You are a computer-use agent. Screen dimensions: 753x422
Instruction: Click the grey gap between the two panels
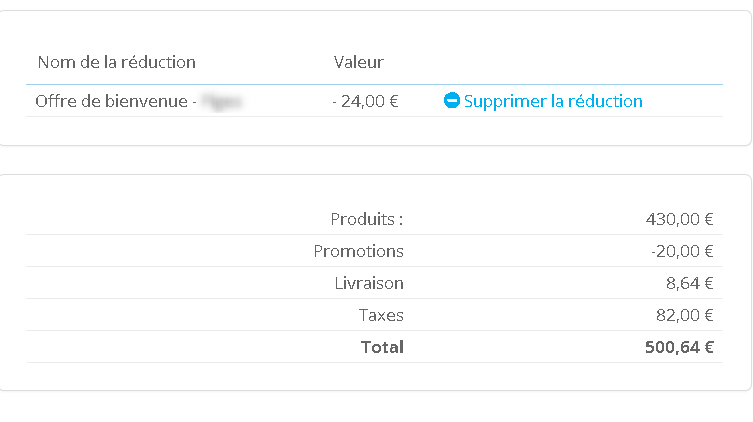point(376,160)
